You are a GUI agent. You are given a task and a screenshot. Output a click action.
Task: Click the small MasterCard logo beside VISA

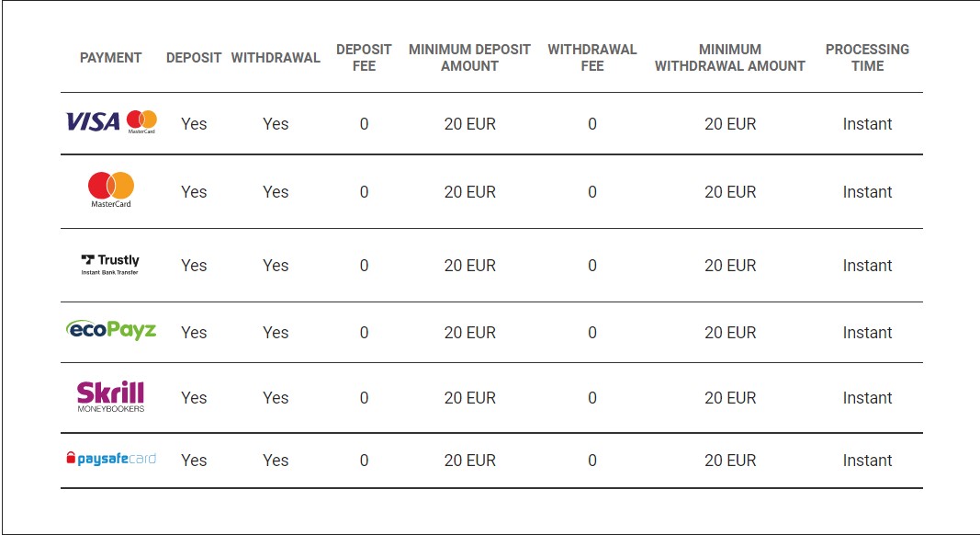pos(141,121)
